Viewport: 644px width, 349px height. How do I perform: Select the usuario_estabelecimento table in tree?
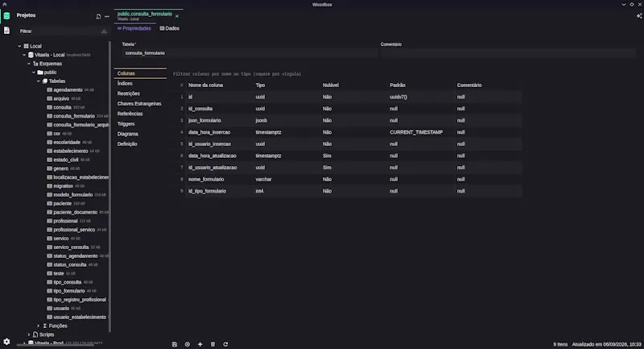(80, 317)
